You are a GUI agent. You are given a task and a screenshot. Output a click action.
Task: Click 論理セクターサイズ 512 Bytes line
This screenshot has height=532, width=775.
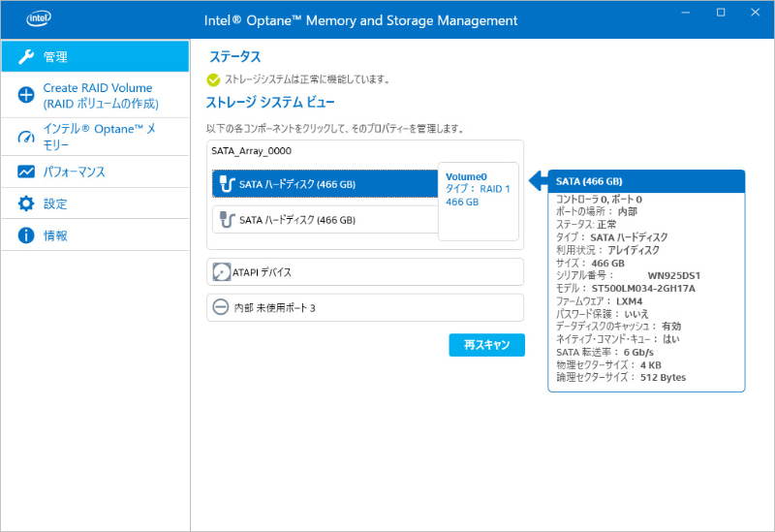click(x=621, y=377)
